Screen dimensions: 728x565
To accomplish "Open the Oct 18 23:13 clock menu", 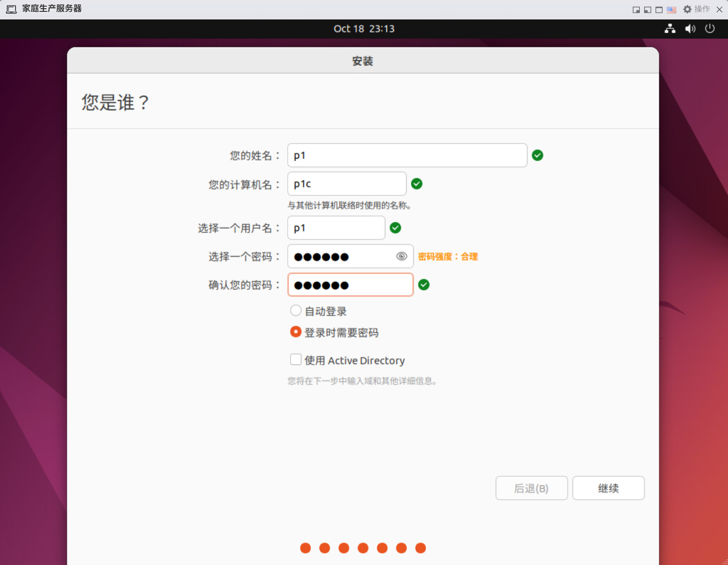I will point(364,29).
